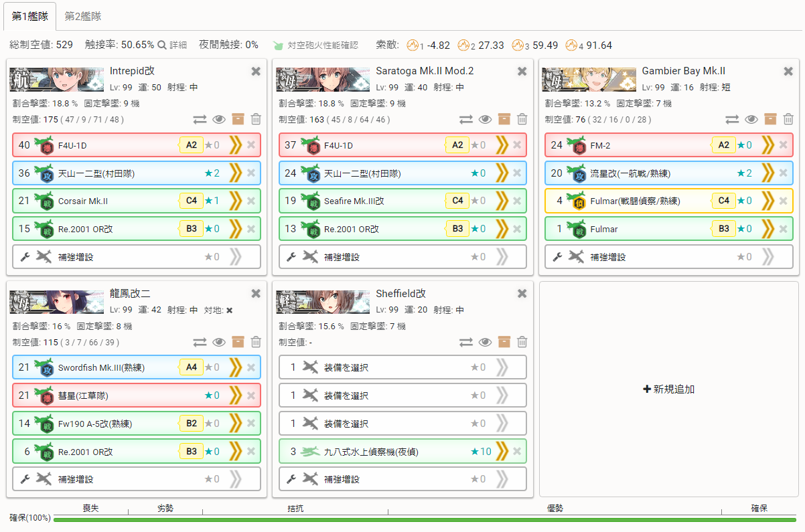805x532 pixels.
Task: Open preset box icon on Gambier Bay
Action: [x=771, y=119]
